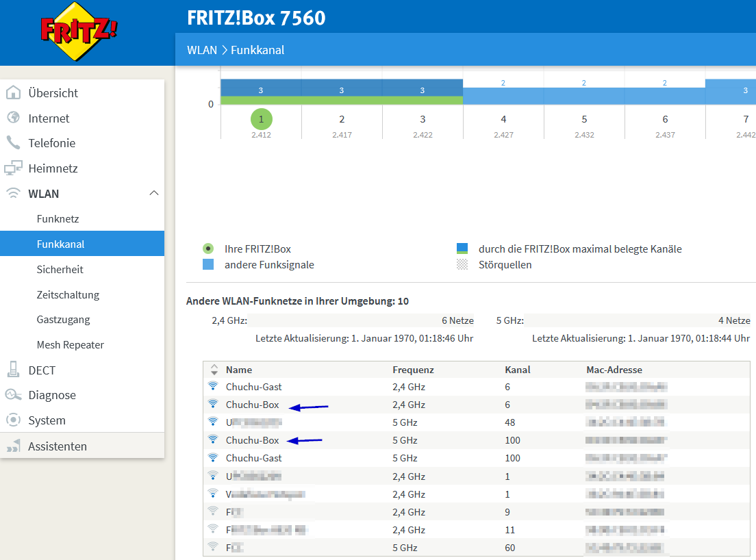This screenshot has width=756, height=560.
Task: Click wifi signal icon of channel 11 row
Action: 213,529
